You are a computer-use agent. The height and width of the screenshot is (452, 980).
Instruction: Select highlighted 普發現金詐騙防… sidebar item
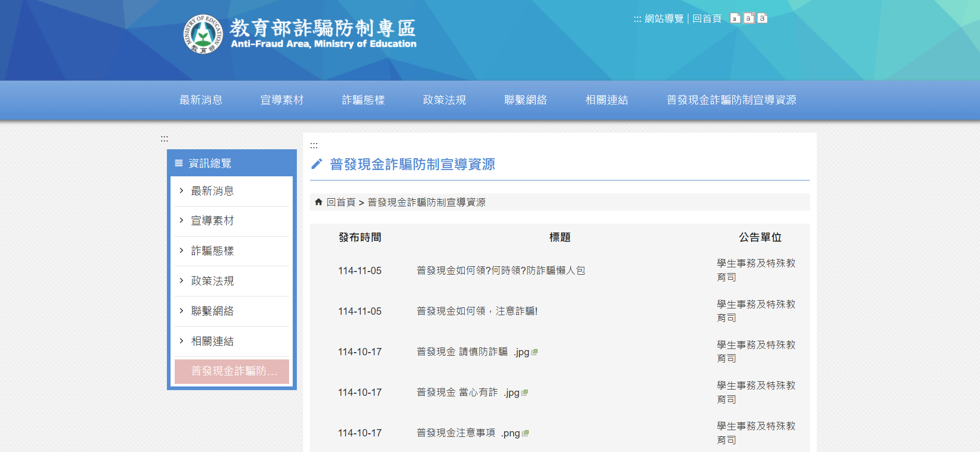tap(232, 371)
